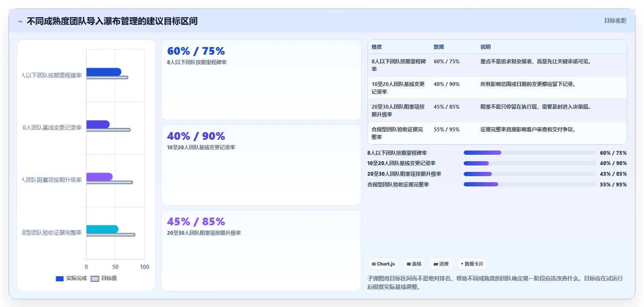Click the indigo 基线变更记录率 chart bar
Image resolution: width=644 pixels, height=307 pixels.
(98, 124)
